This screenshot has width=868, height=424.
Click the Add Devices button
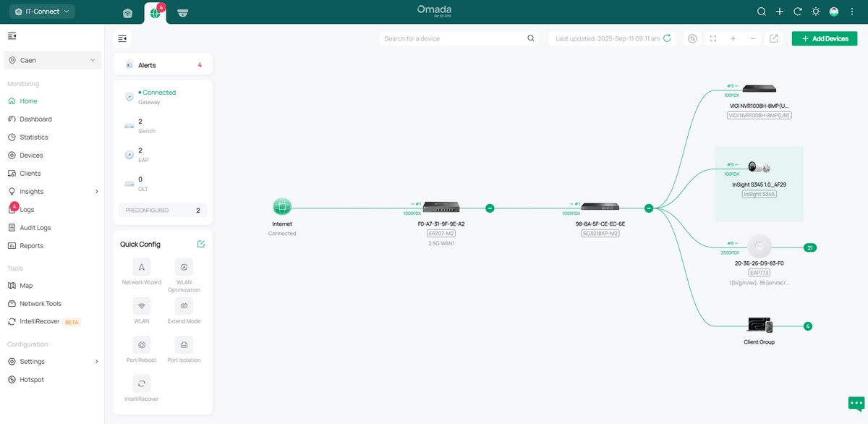824,38
